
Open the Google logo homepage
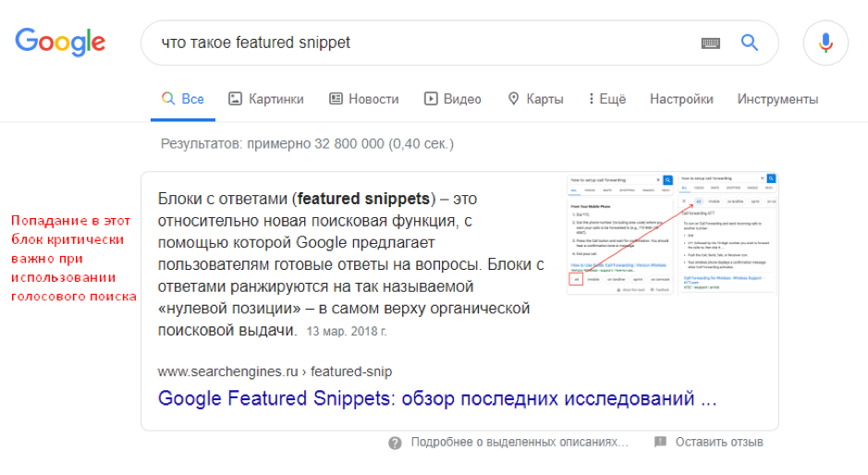pos(60,43)
